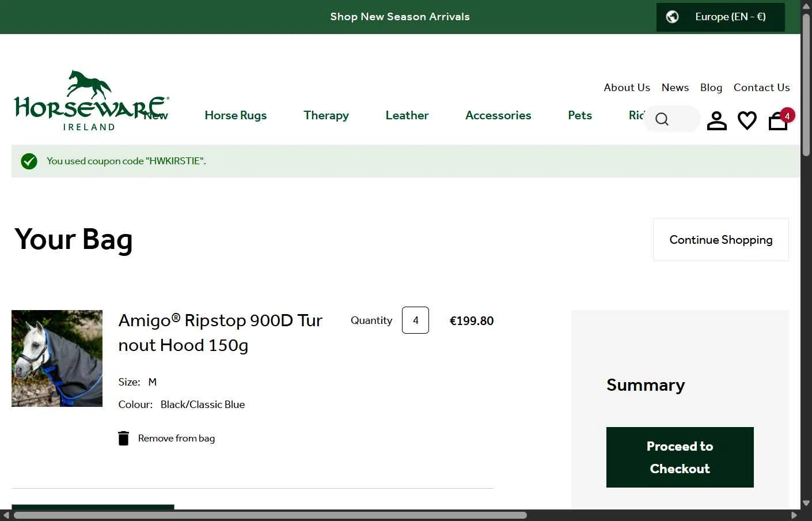Click the Horseware Ireland logo
812x521 pixels.
point(92,101)
